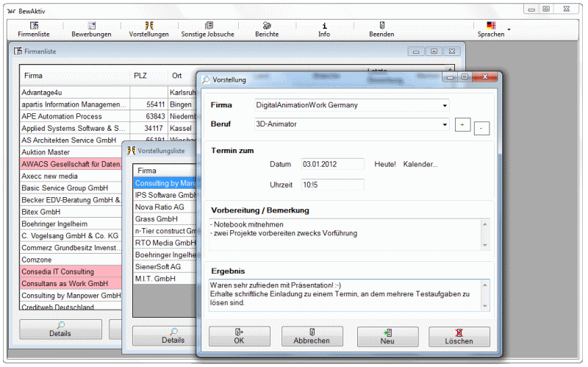The height and width of the screenshot is (367, 588).
Task: Click the Heute! link
Action: [x=385, y=164]
